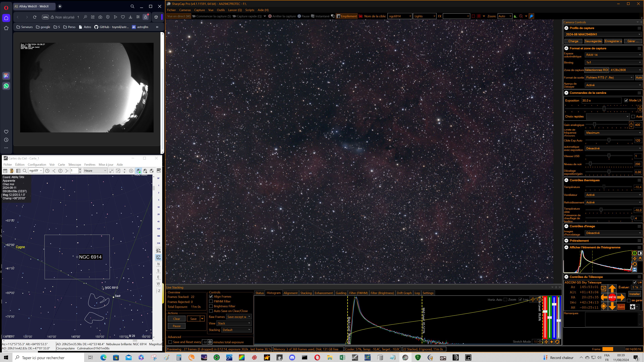This screenshot has width=644, height=362.
Task: Enable Save and Reset every checkbox
Action: coord(170,342)
